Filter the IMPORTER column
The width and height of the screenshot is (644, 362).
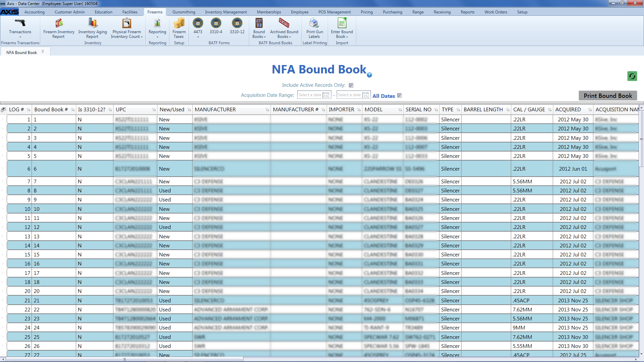[359, 110]
